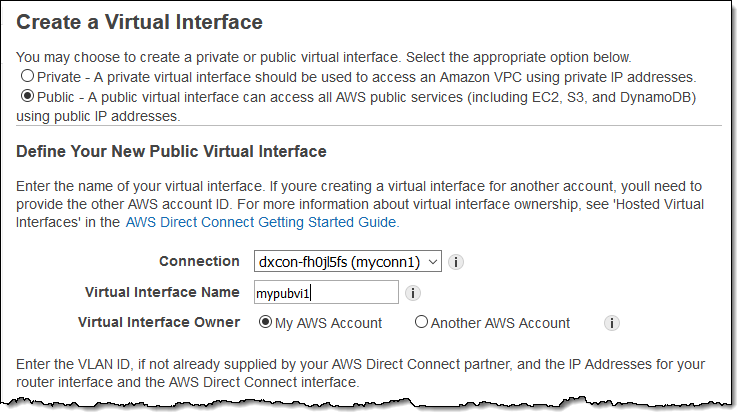Click the 'Virtual Interface Owner' field label
The image size is (742, 417).
coord(159,322)
